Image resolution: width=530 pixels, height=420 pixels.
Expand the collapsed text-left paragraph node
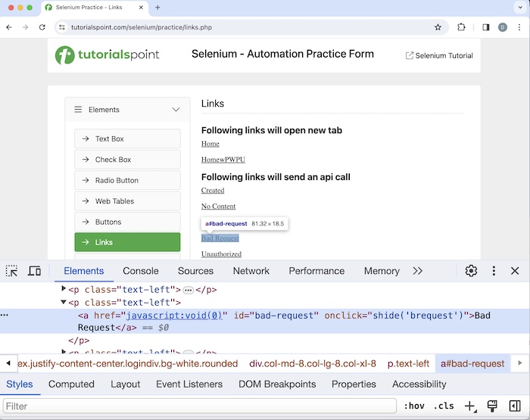pyautogui.click(x=64, y=289)
